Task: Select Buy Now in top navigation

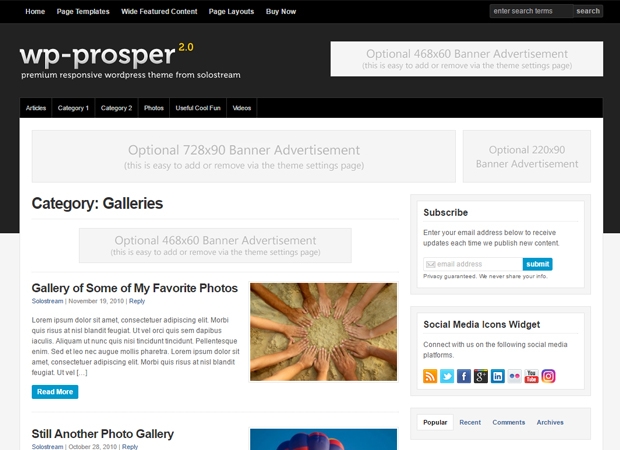Action: [x=281, y=11]
